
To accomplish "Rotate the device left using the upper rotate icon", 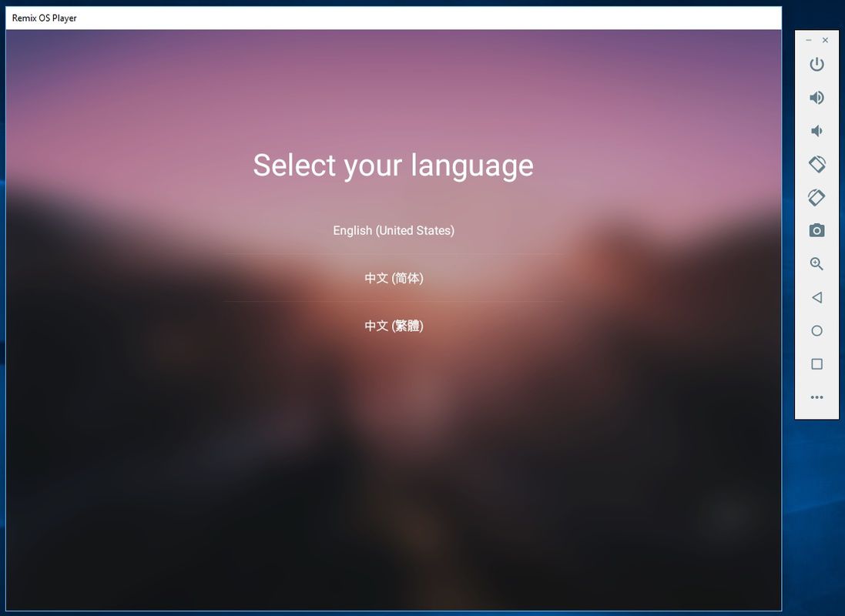I will pyautogui.click(x=816, y=164).
